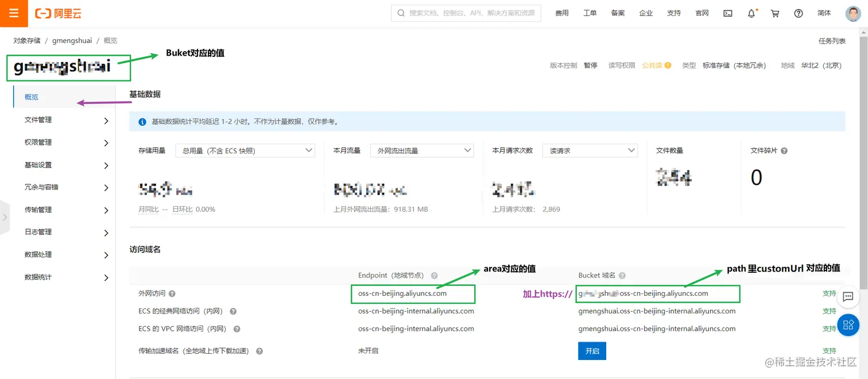Click 华北2（北京） region value
The image size is (868, 379).
click(x=821, y=65)
